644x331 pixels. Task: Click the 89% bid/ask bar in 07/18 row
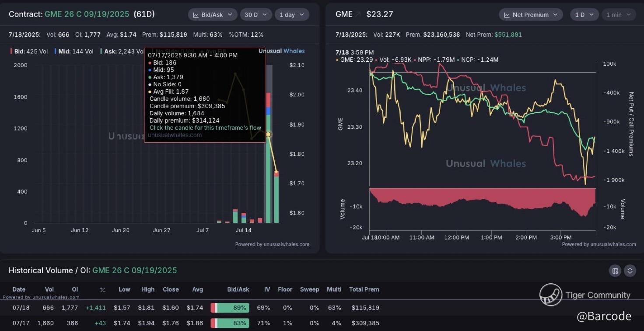(x=230, y=308)
